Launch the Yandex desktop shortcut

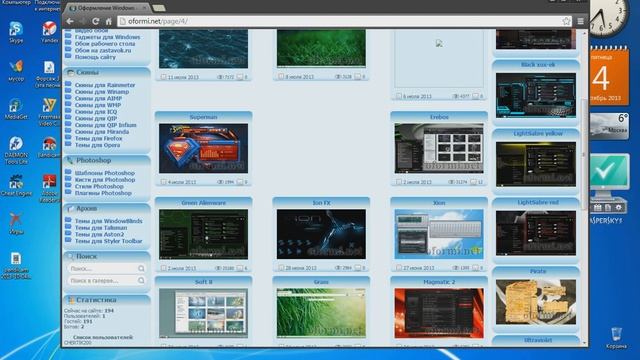(49, 32)
